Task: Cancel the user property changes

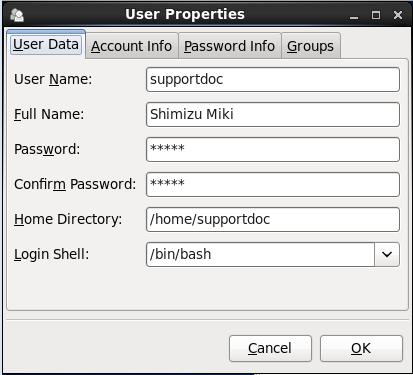Action: click(270, 348)
